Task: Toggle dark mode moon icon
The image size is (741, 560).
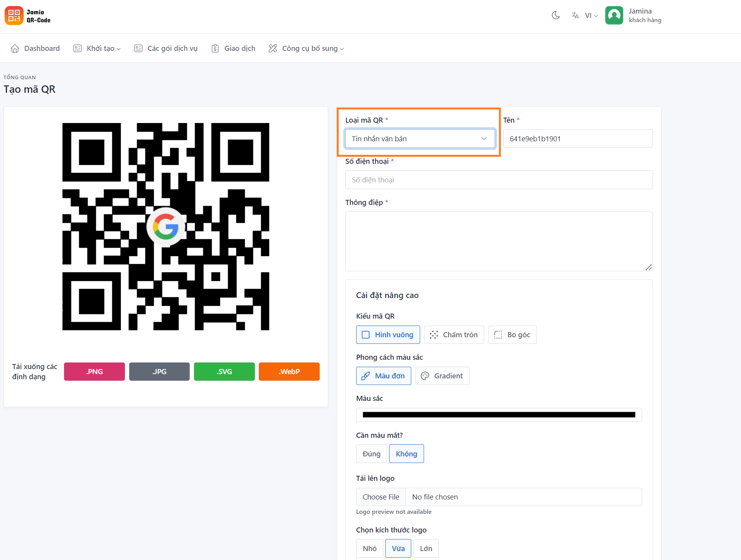Action: [556, 16]
